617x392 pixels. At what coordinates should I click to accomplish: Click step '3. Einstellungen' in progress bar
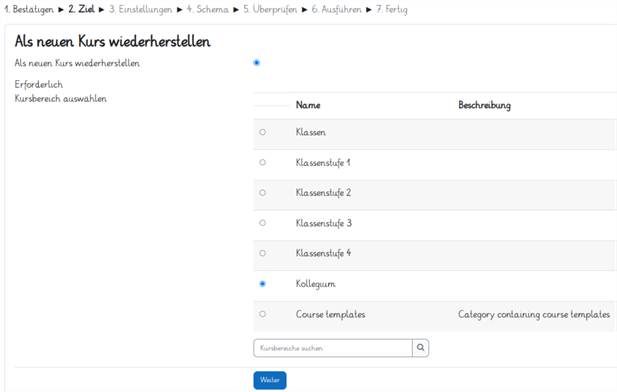(140, 9)
